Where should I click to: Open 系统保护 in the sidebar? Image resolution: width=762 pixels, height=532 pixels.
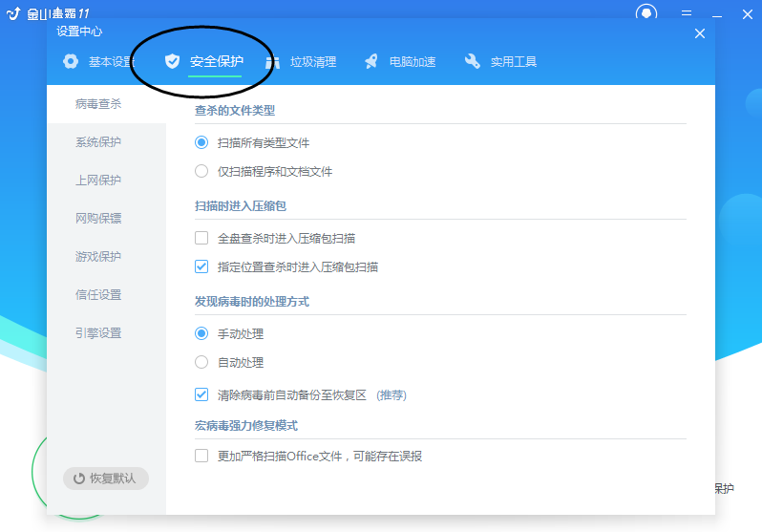98,142
